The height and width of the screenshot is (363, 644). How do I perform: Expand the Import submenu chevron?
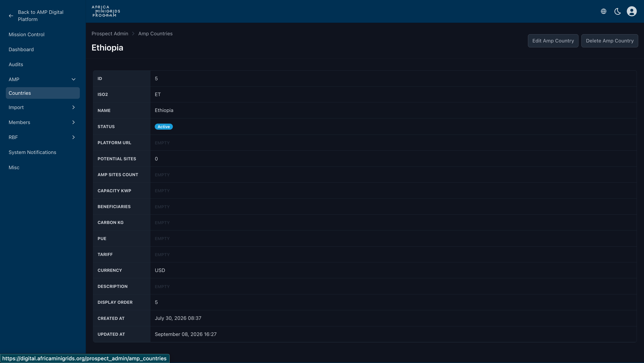(x=74, y=108)
